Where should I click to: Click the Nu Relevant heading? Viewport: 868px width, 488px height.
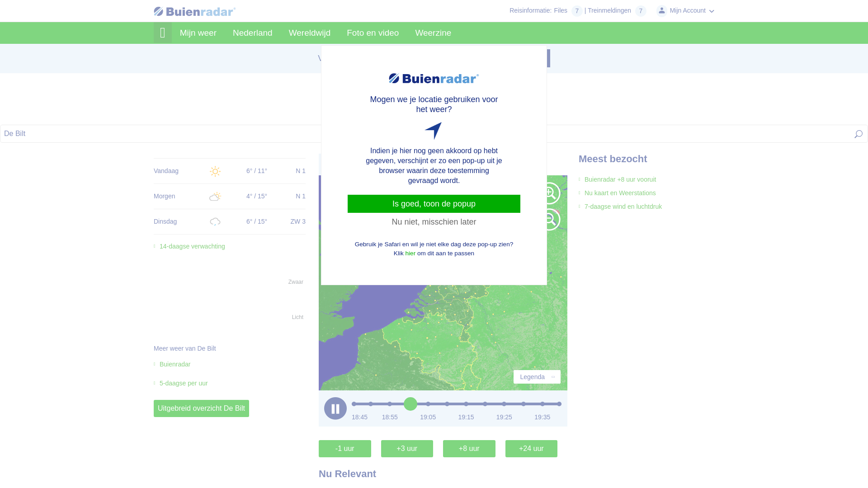pos(347,474)
